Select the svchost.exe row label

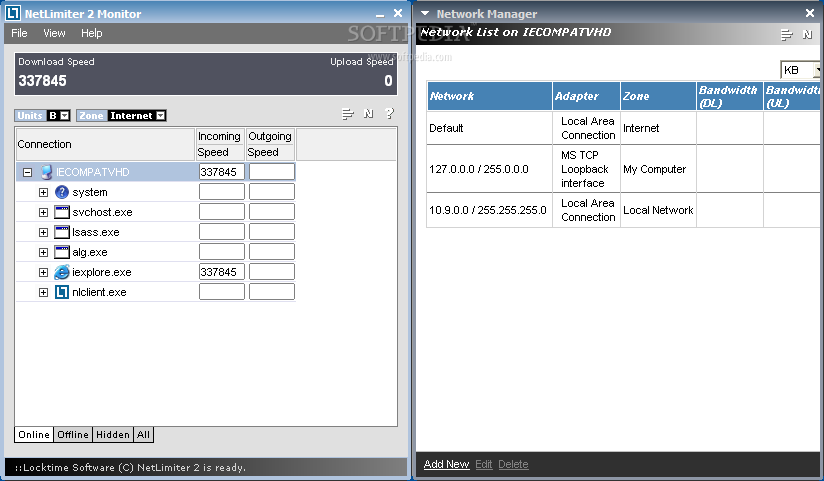[x=102, y=212]
